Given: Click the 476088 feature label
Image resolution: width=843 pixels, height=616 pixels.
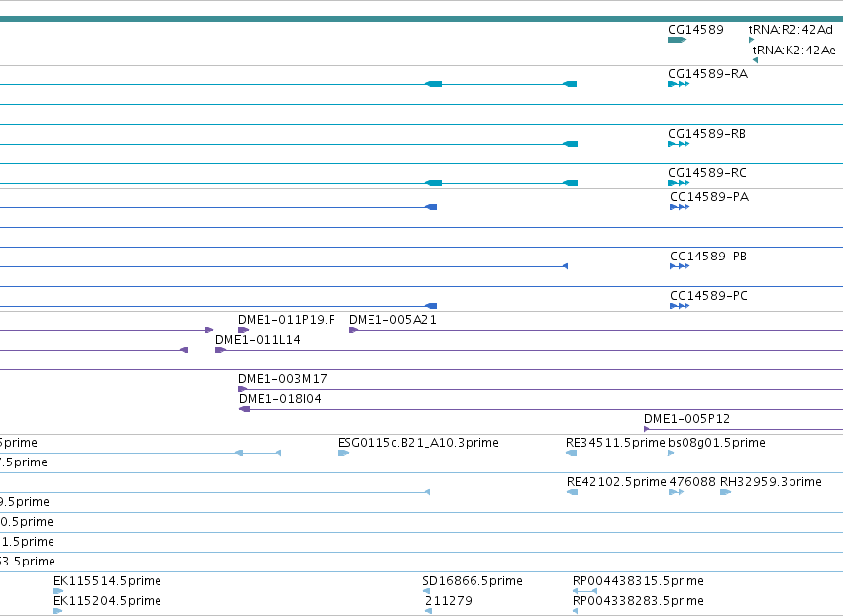Looking at the screenshot, I should point(692,482).
